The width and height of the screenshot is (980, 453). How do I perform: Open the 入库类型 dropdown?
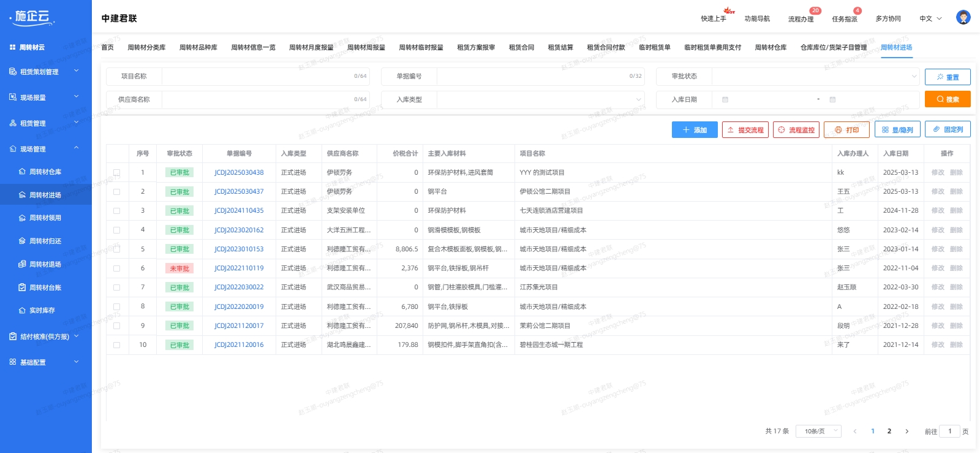pos(541,99)
